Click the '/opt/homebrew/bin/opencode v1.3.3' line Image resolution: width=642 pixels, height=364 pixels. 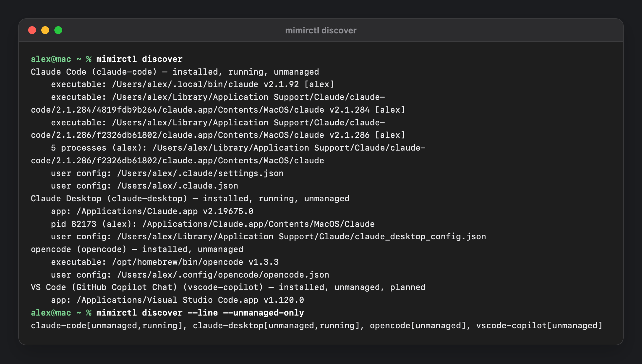coord(165,262)
